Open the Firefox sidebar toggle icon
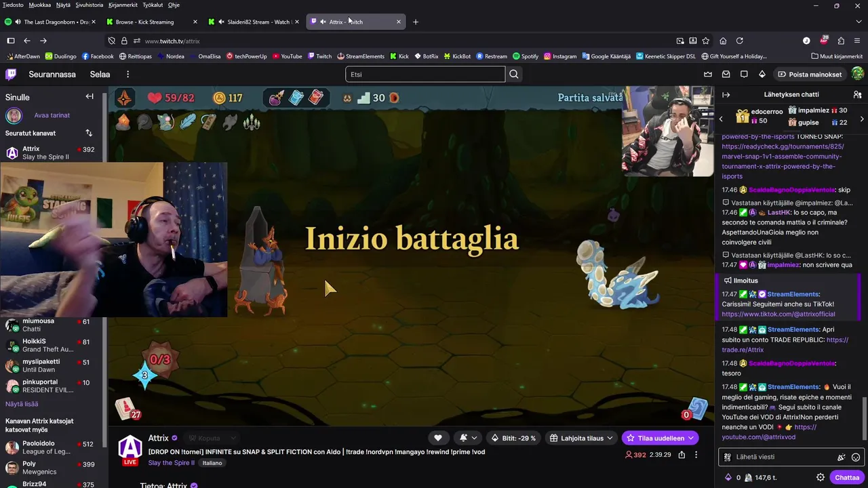 (x=11, y=41)
